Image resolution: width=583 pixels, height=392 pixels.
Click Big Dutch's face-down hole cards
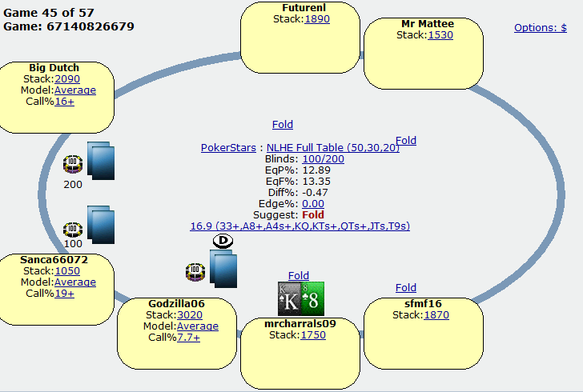pos(101,161)
